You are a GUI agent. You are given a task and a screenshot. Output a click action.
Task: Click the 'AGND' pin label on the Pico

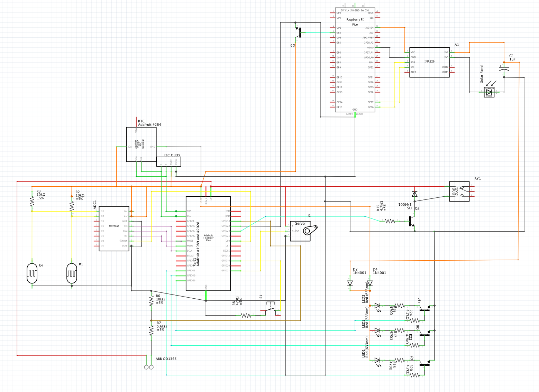[x=370, y=48]
